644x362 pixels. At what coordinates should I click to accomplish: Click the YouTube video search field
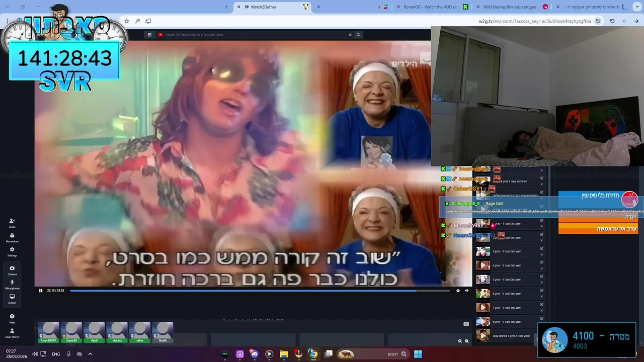[x=252, y=35]
